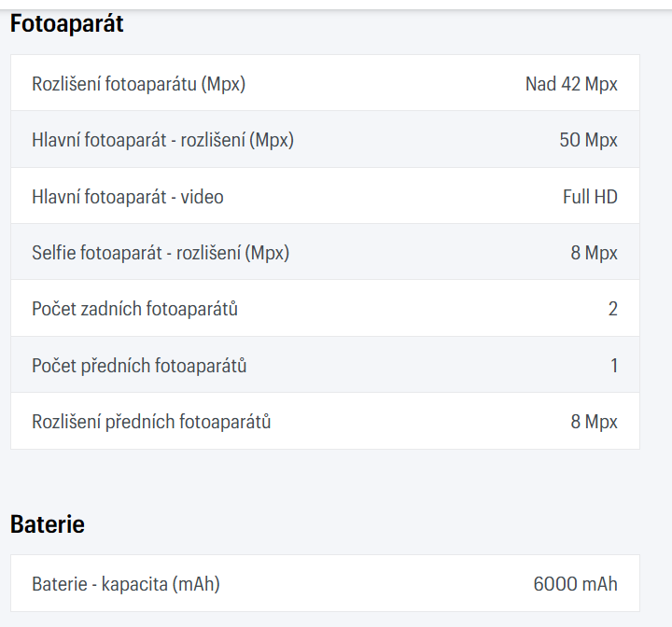Select the 'Počet předních fotoaparátů' label

139,366
